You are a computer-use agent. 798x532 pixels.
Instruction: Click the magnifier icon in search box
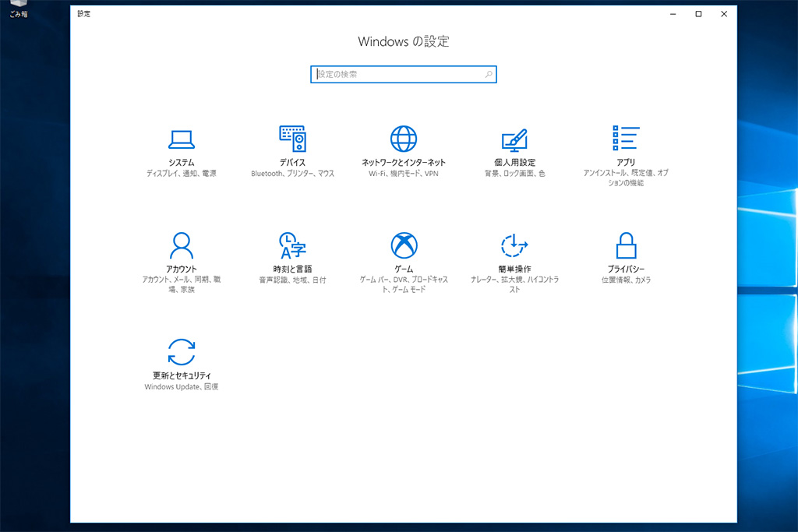pos(489,74)
